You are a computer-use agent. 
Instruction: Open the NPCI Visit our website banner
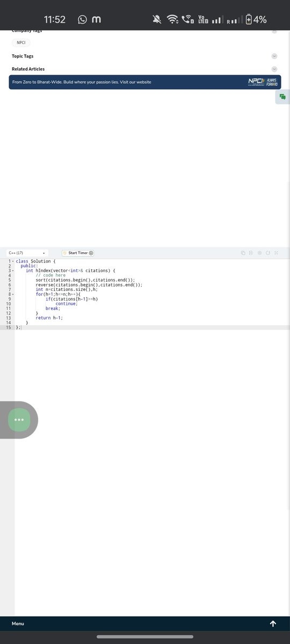point(145,82)
